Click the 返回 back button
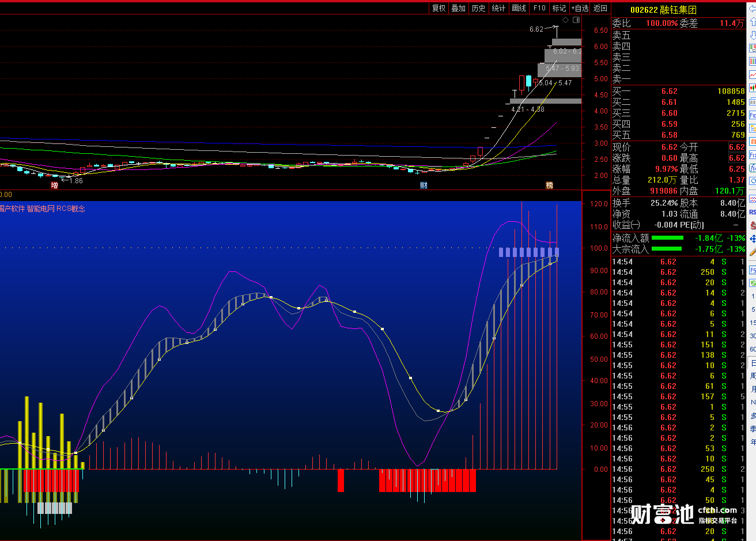The height and width of the screenshot is (541, 756). coord(600,8)
